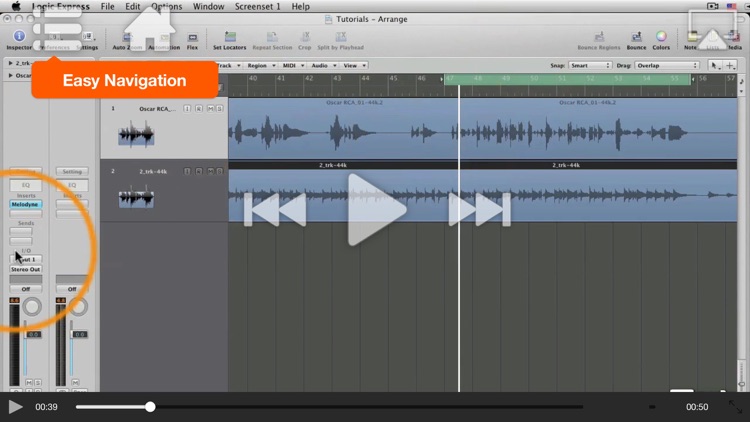
Task: Click the Off automation button on second strip
Action: pyautogui.click(x=72, y=289)
